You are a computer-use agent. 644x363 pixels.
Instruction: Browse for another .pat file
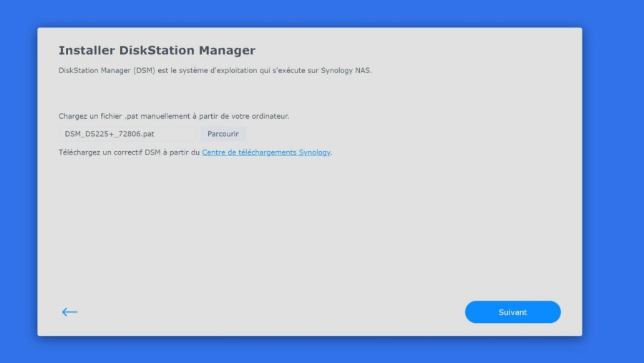click(x=223, y=134)
